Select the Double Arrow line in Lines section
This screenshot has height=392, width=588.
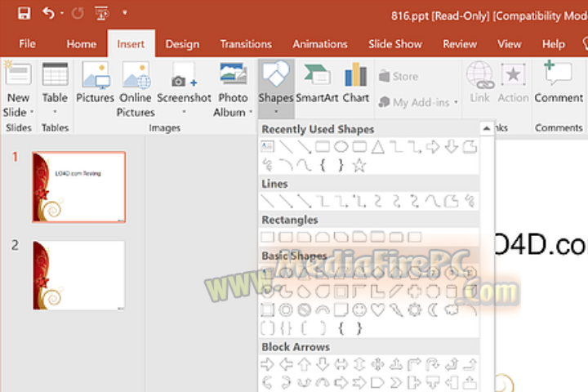pos(304,201)
